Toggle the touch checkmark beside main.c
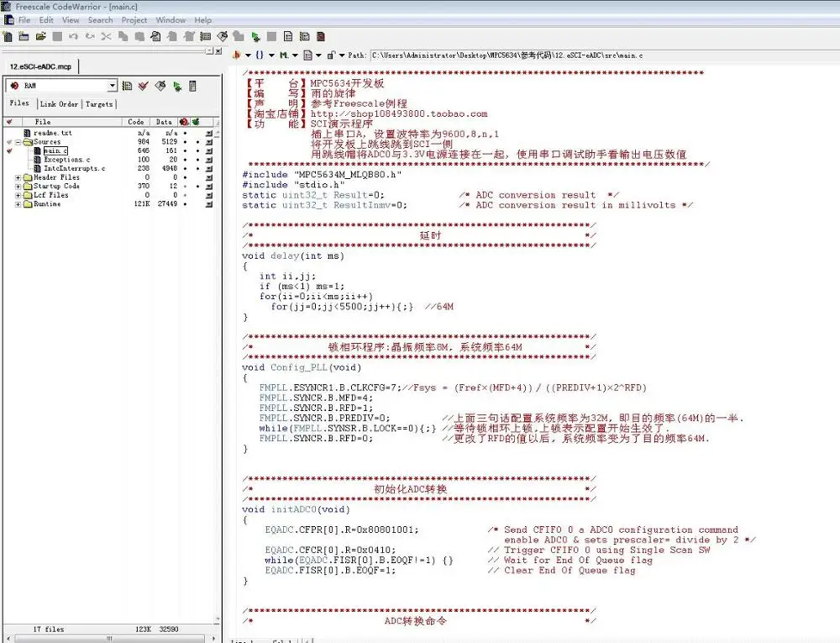The height and width of the screenshot is (643, 840). coord(9,150)
